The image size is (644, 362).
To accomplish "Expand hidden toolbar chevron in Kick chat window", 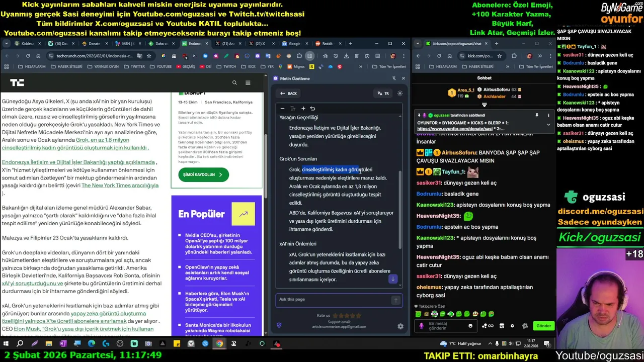I will [x=540, y=56].
